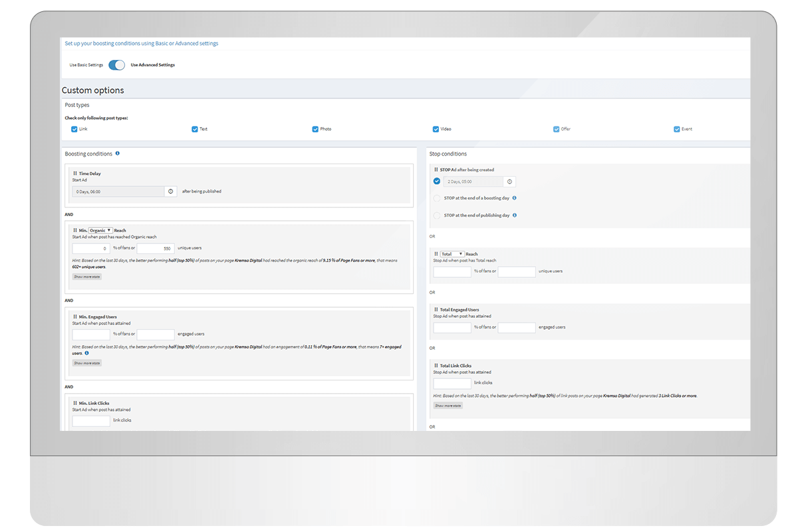Click the unique users field showing 550

pyautogui.click(x=156, y=249)
